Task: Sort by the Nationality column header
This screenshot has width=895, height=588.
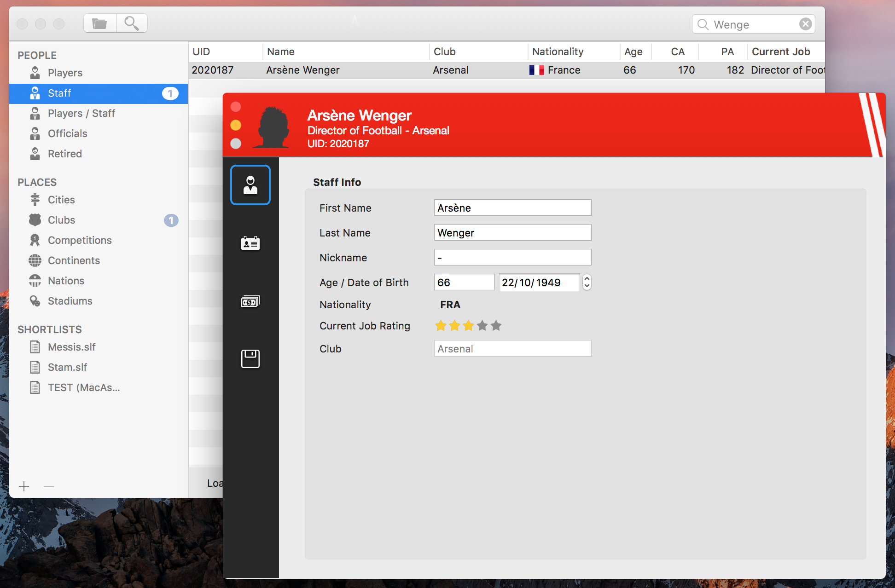Action: pyautogui.click(x=574, y=52)
